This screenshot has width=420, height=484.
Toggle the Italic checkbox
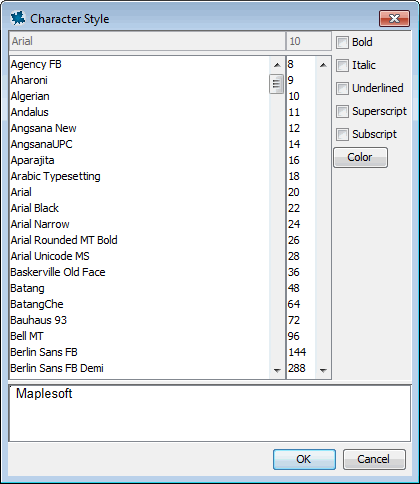click(x=342, y=65)
